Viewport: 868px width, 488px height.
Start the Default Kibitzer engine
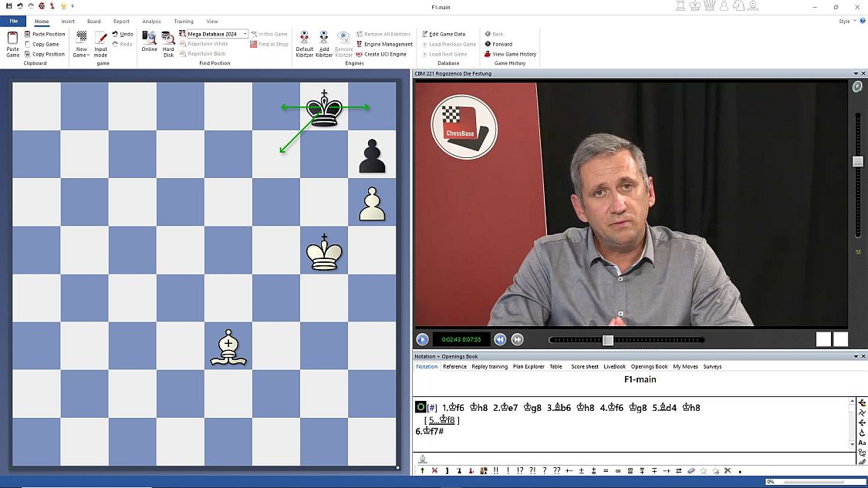tap(304, 42)
